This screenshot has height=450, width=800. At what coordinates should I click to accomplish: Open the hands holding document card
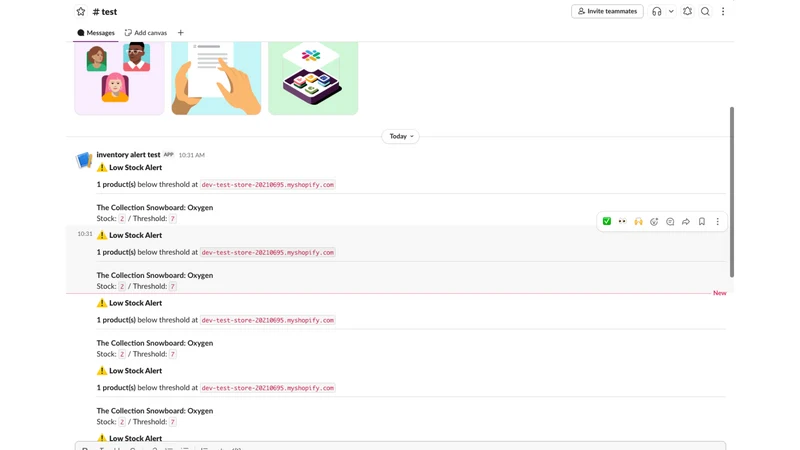pos(216,78)
